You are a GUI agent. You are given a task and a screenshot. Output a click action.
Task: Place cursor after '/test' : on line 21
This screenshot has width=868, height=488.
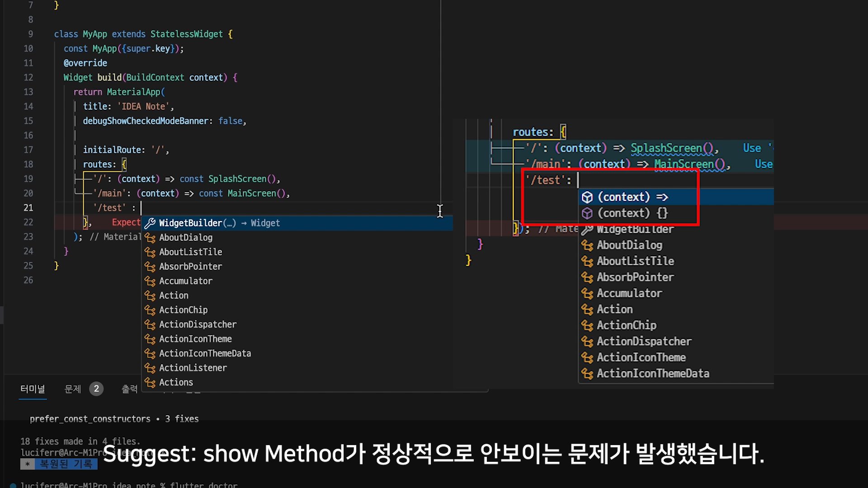[x=141, y=208]
